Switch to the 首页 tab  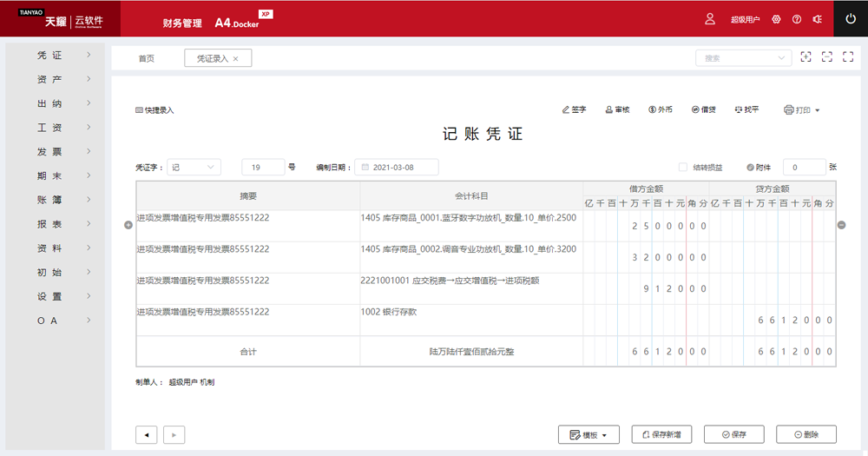(147, 58)
